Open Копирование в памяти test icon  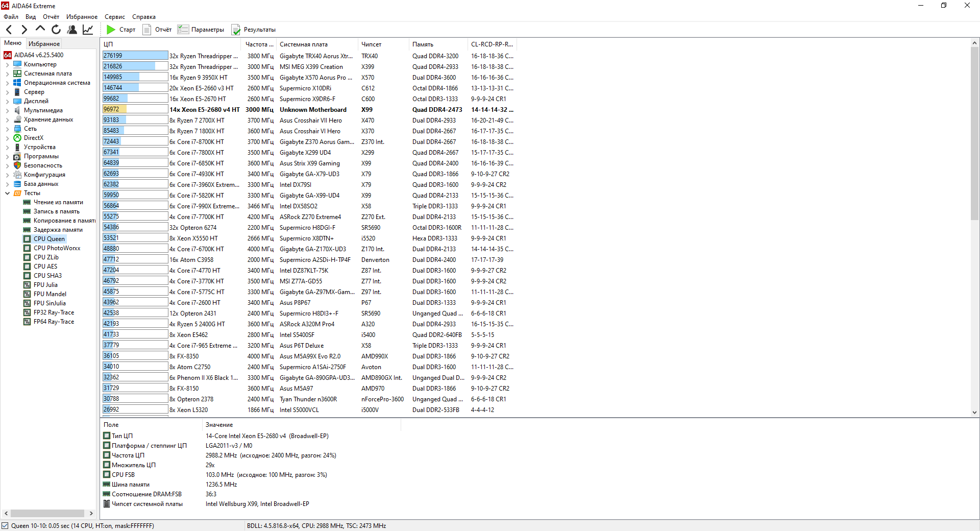pyautogui.click(x=27, y=221)
